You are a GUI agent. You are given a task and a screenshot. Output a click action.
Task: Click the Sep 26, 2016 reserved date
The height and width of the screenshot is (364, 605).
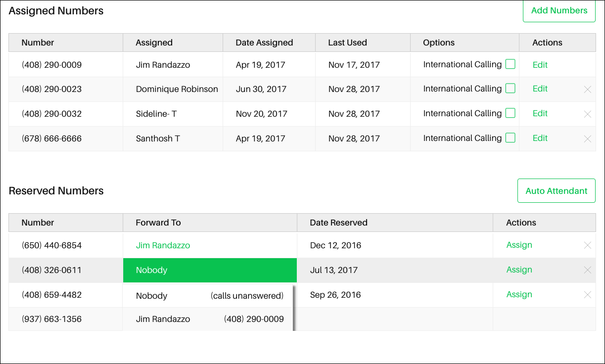pos(335,295)
